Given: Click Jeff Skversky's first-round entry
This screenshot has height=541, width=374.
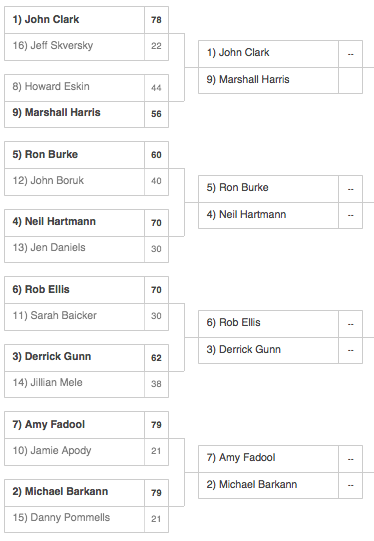Looking at the screenshot, I should [86, 47].
